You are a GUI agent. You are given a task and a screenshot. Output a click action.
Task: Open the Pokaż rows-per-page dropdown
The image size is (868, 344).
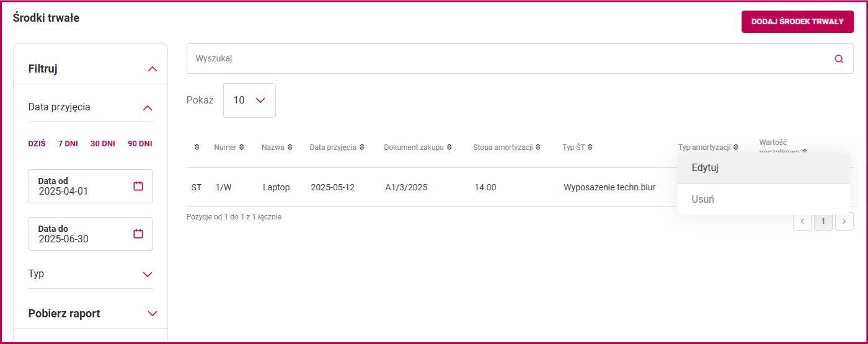(x=249, y=100)
